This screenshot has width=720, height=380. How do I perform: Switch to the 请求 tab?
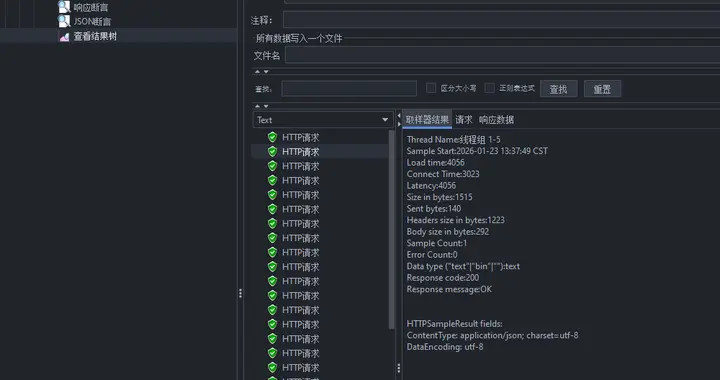(464, 120)
